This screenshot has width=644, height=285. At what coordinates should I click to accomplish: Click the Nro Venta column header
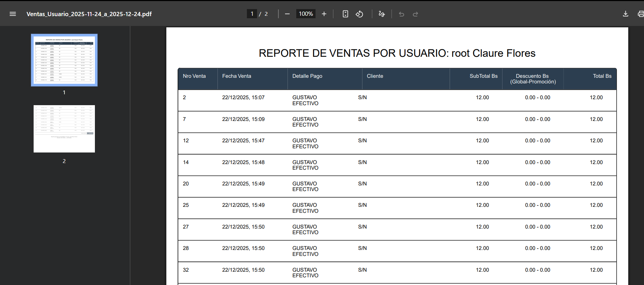coord(194,76)
